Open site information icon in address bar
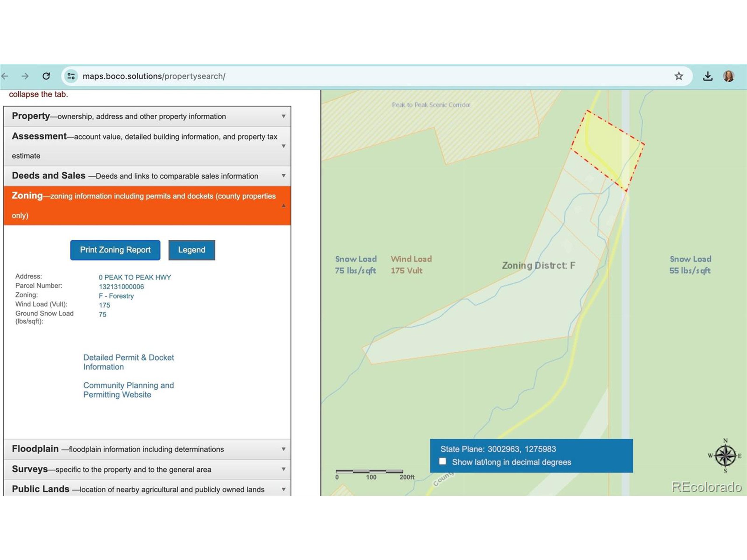747x560 pixels. (x=71, y=76)
